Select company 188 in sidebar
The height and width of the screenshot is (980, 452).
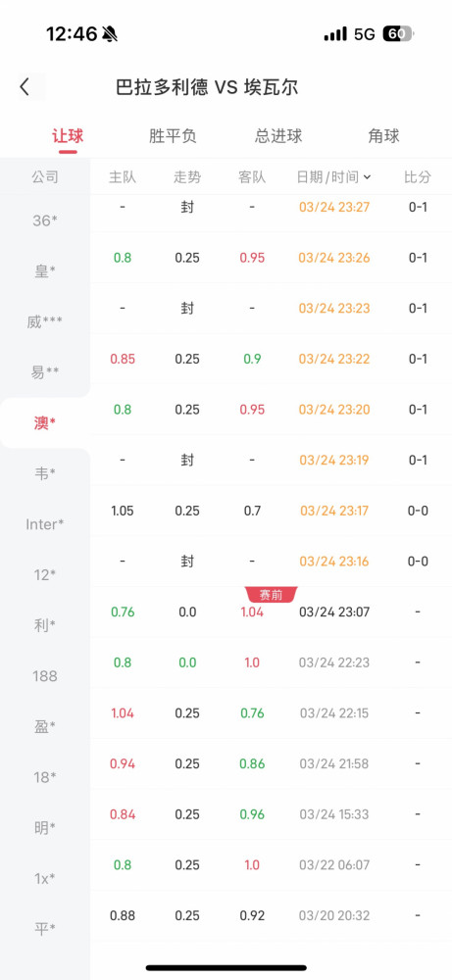[x=45, y=675]
